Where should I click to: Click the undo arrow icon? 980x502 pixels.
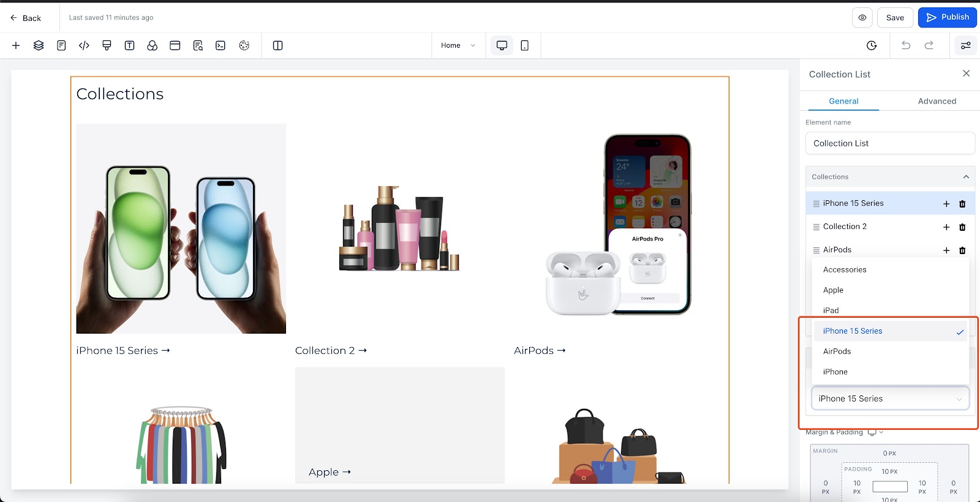[x=906, y=45]
